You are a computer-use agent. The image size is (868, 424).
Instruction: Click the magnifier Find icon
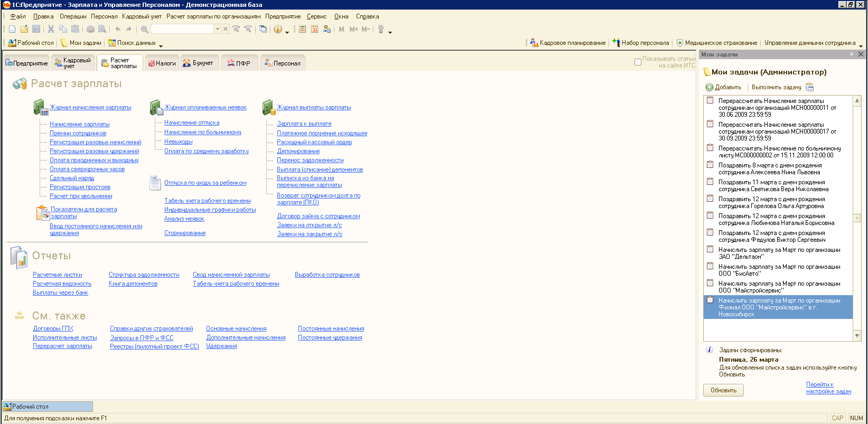pyautogui.click(x=144, y=29)
